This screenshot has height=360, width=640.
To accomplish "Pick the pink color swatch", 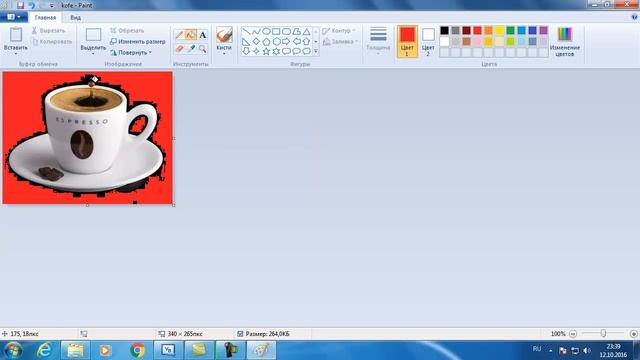I will coord(478,42).
